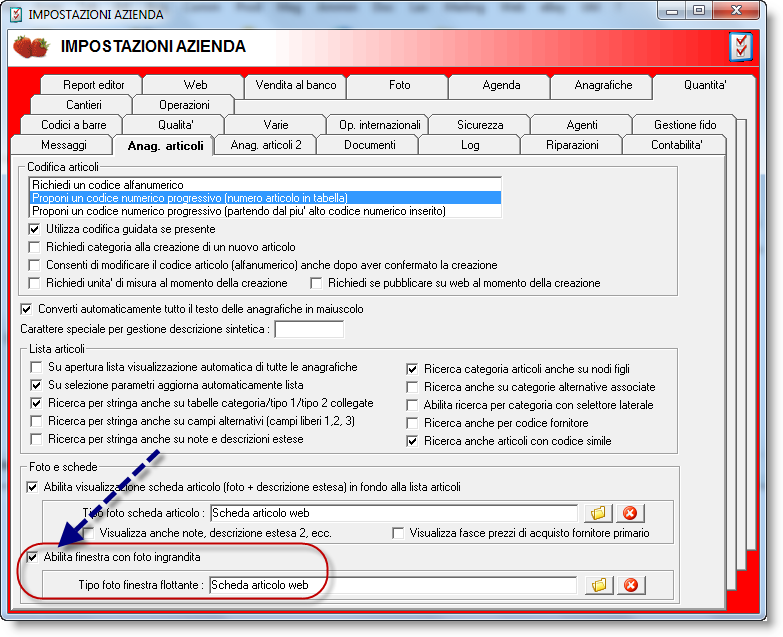The height and width of the screenshot is (637, 783).
Task: Open the Op. internazionali tab
Action: click(380, 125)
